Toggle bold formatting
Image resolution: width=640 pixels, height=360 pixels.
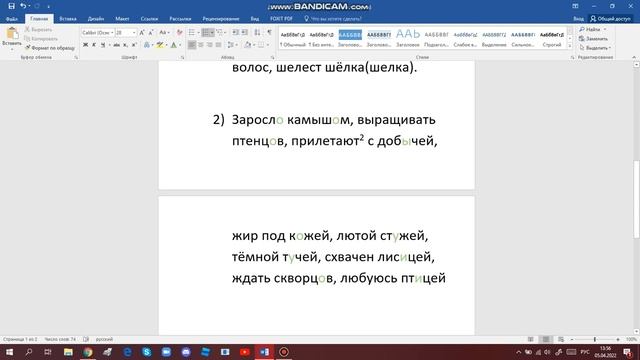pos(85,44)
